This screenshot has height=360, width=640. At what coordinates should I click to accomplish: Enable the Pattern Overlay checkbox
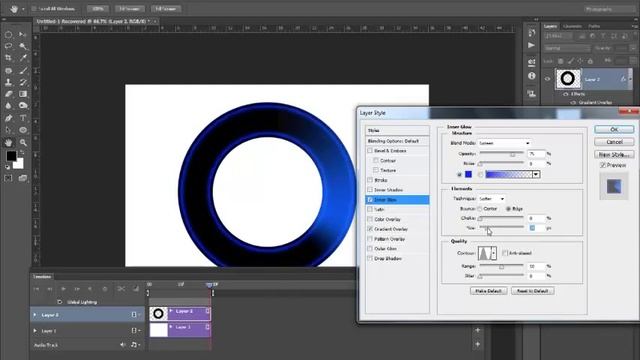click(x=370, y=239)
